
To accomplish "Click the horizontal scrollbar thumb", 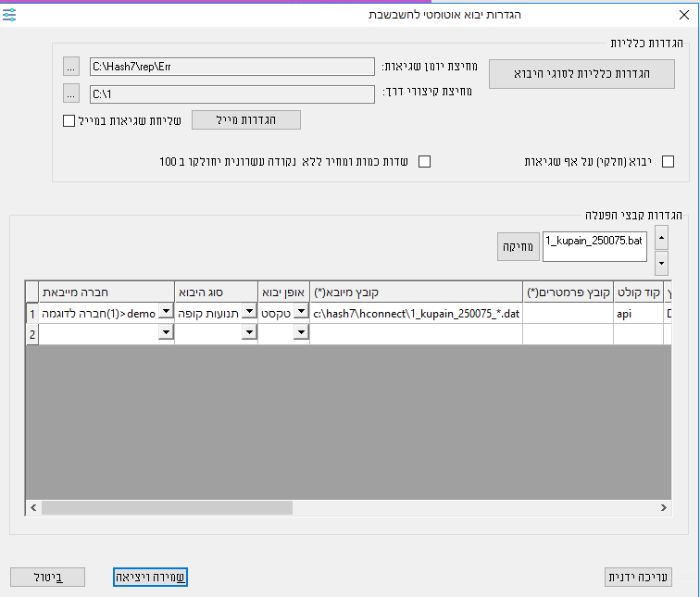I will pyautogui.click(x=167, y=507).
